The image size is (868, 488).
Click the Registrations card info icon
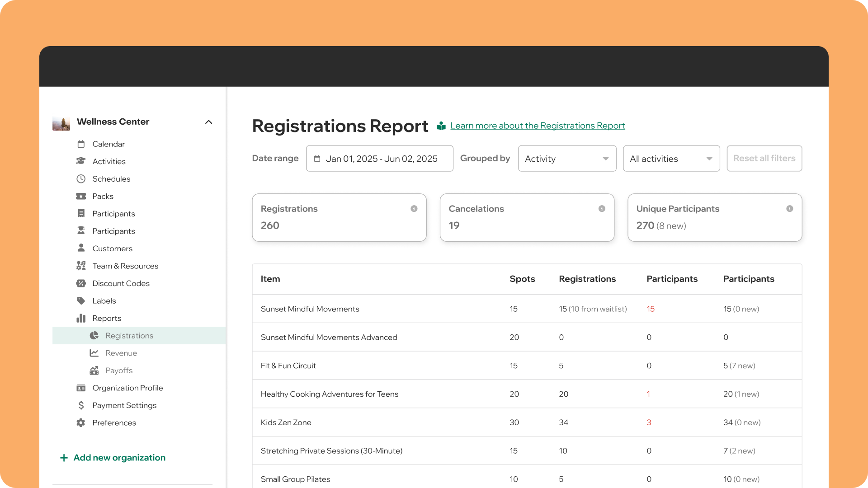(414, 209)
